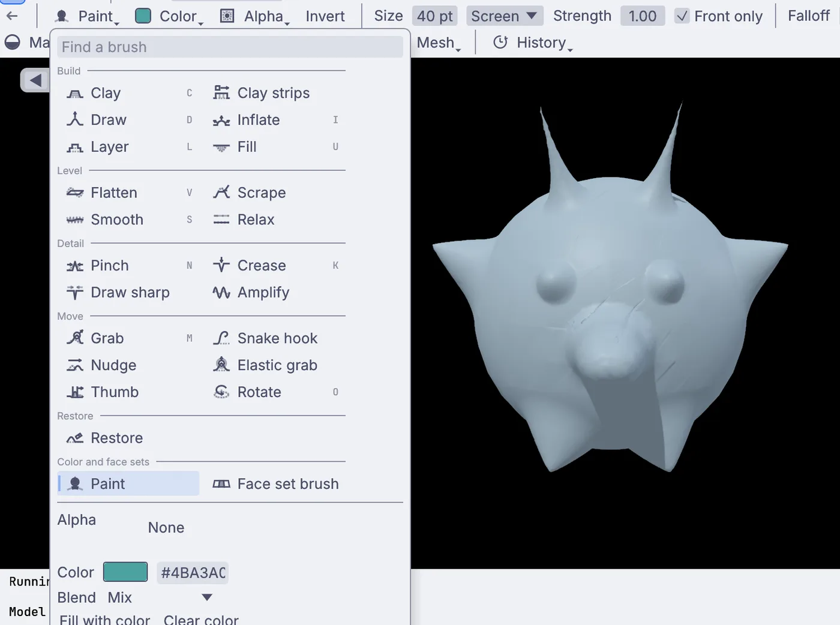Image resolution: width=840 pixels, height=625 pixels.
Task: Open the Falloff menu
Action: 809,16
